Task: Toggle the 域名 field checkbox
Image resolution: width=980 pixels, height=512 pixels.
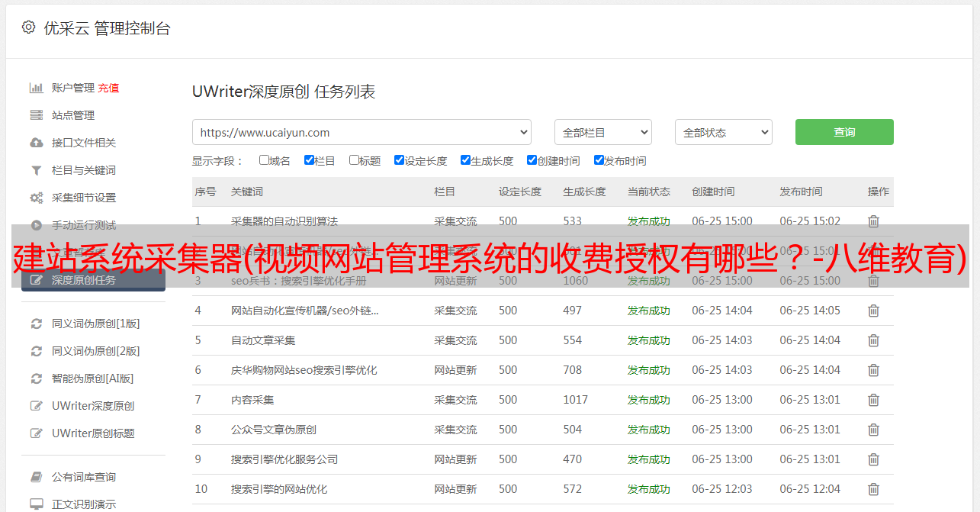Action: (264, 160)
